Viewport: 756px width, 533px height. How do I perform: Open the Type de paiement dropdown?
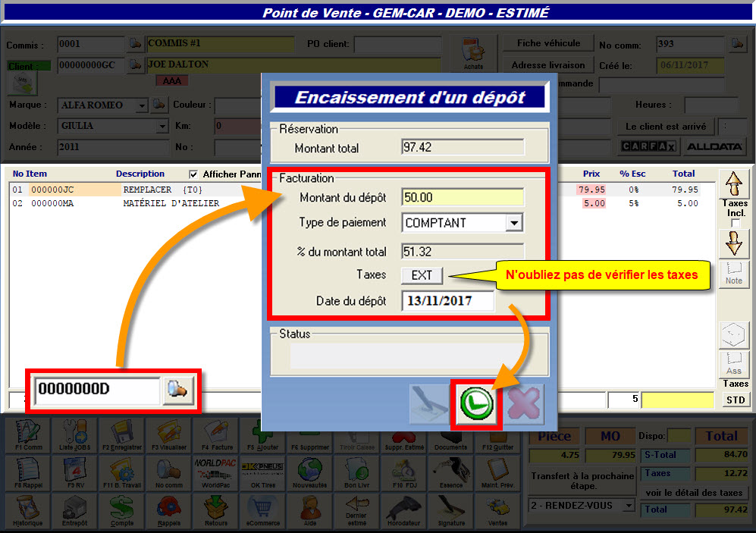pyautogui.click(x=514, y=223)
